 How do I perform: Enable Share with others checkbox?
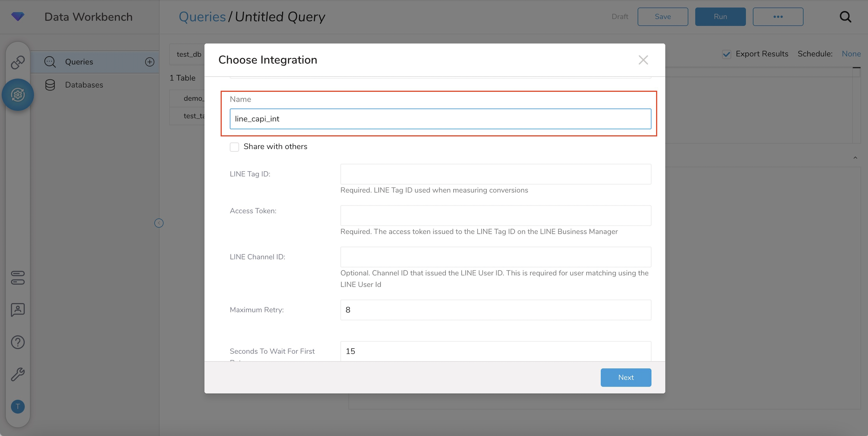pyautogui.click(x=234, y=147)
